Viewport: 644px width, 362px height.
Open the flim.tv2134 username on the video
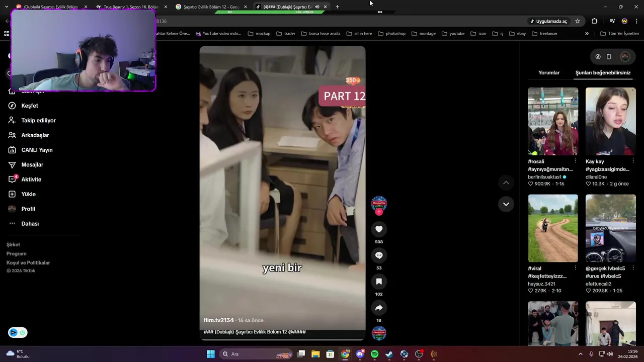coord(219,320)
